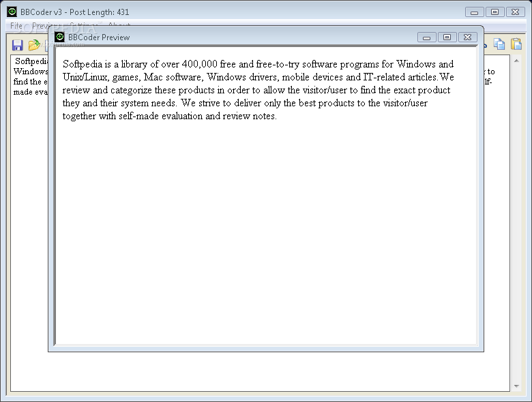Click the editor scrollbar up arrow
This screenshot has height=402, width=532.
pos(516,61)
